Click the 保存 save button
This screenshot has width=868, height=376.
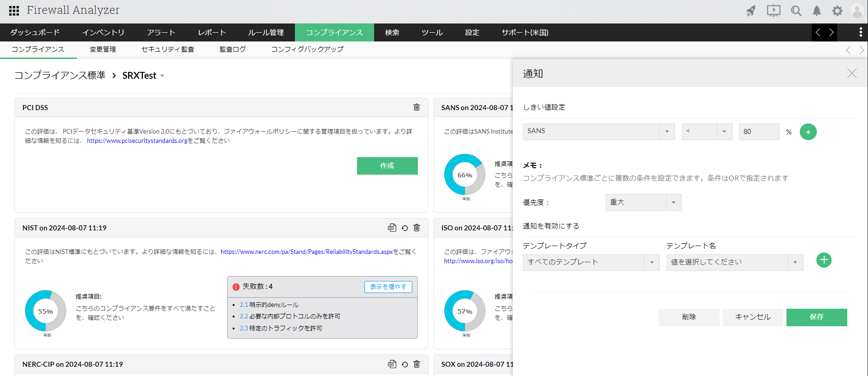[816, 317]
